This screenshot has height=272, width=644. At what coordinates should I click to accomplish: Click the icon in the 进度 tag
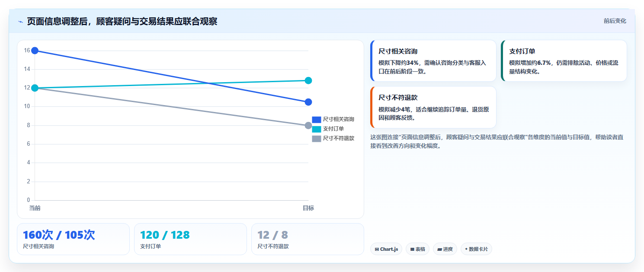(439, 250)
